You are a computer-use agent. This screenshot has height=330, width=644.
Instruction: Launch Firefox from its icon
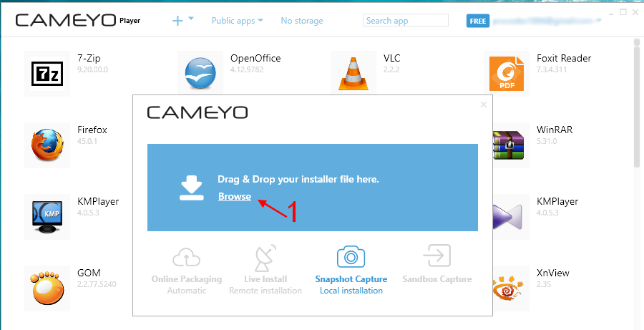47,145
